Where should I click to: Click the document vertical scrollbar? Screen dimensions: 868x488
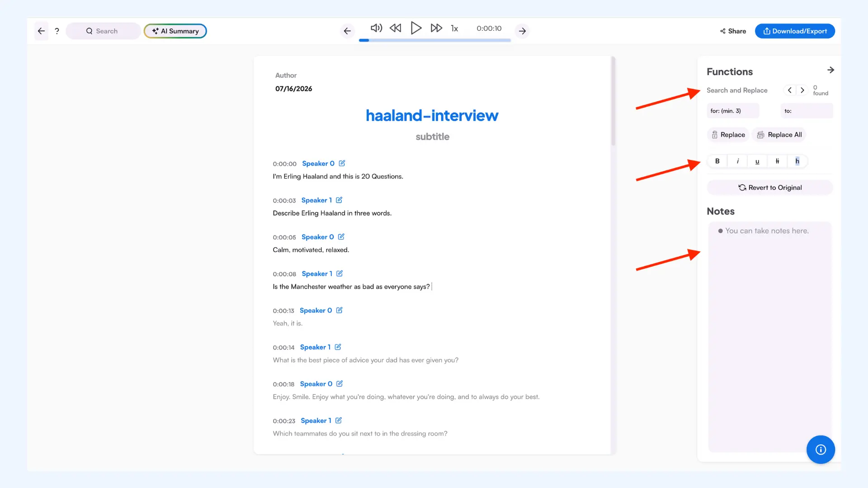click(x=613, y=101)
